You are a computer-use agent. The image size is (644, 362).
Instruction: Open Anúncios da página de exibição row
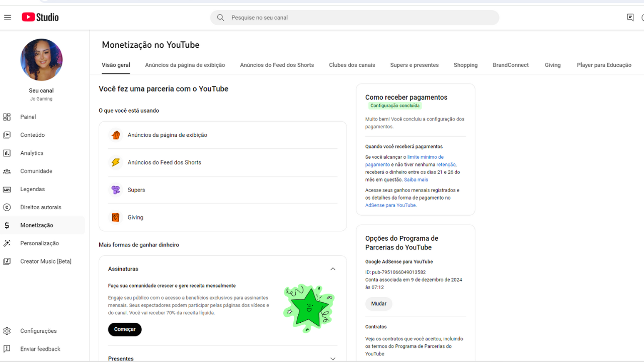[x=223, y=135]
